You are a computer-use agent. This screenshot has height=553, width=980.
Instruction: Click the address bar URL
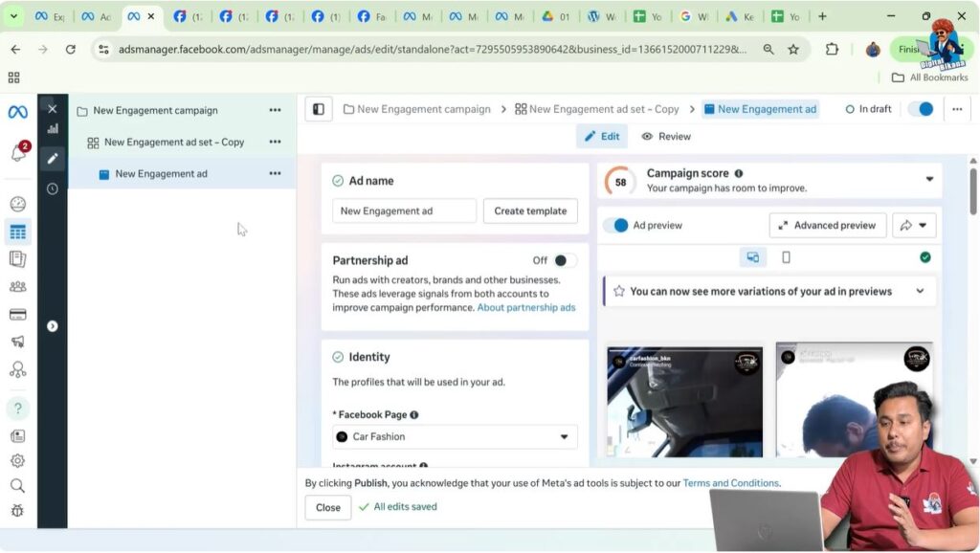[433, 50]
